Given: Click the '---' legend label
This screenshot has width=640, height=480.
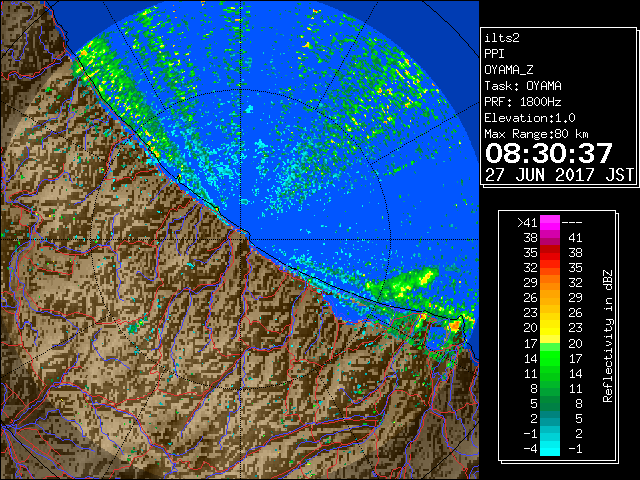Looking at the screenshot, I should coord(572,223).
